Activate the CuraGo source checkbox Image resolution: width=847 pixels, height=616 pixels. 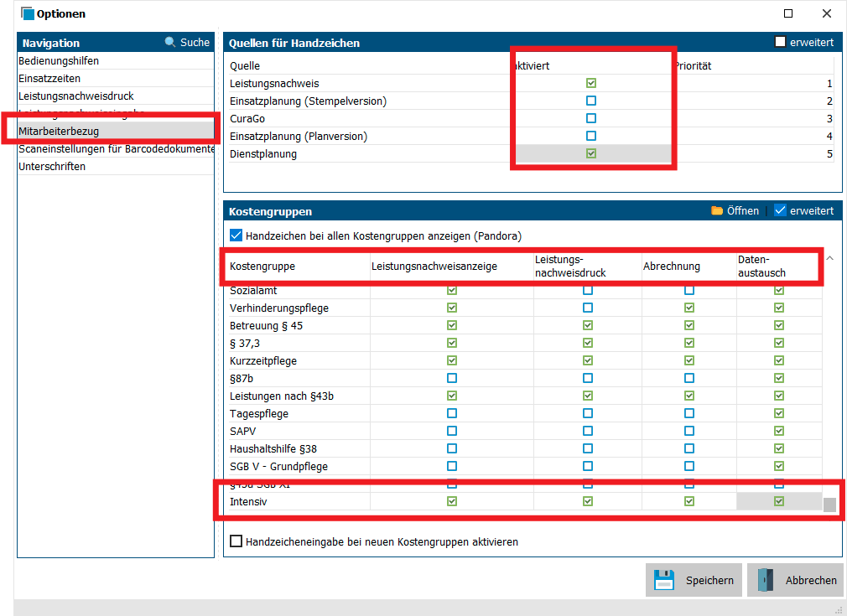(x=591, y=119)
